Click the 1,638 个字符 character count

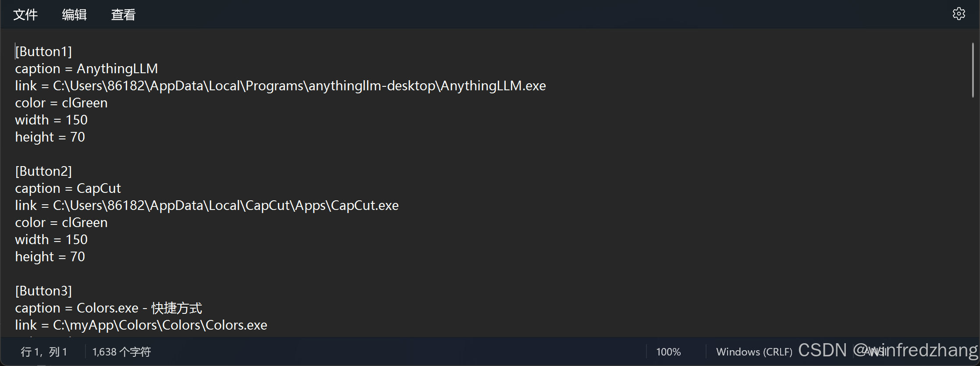pyautogui.click(x=121, y=352)
